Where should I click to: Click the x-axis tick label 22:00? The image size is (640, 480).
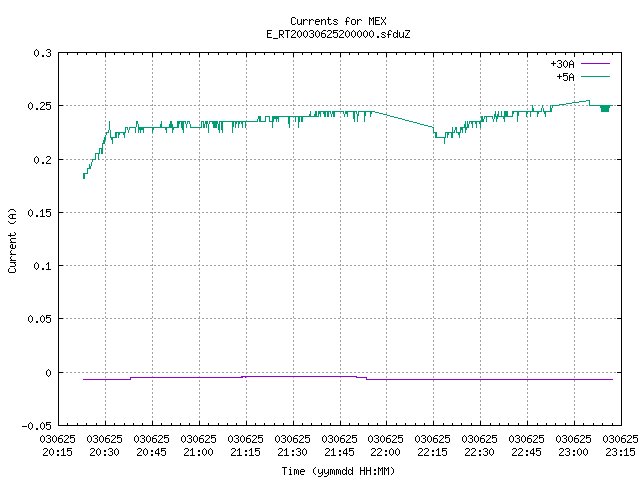(x=385, y=452)
